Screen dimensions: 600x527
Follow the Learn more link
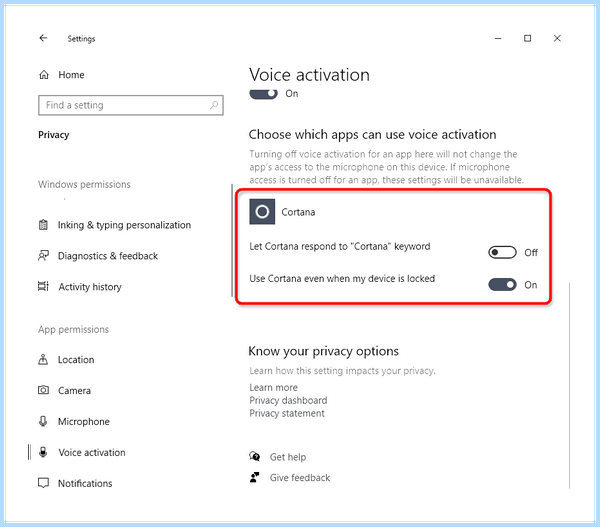point(273,387)
